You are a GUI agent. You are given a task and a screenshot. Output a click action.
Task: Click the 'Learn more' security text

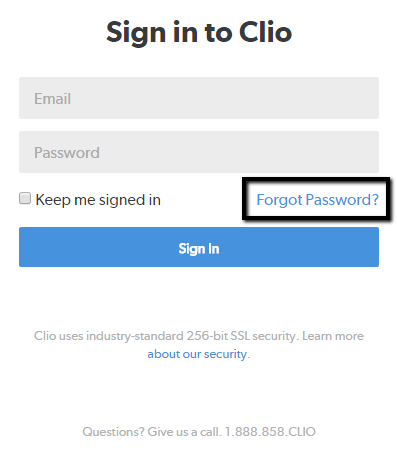click(333, 336)
